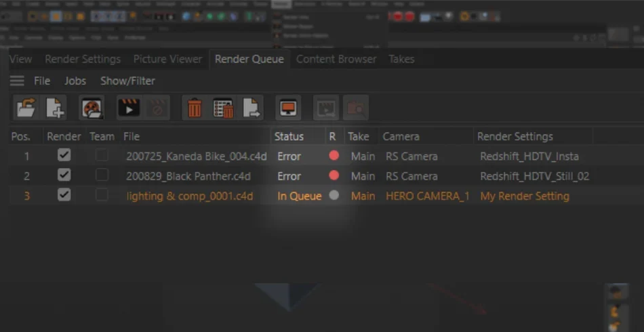Switch to the Takes tab
644x332 pixels.
401,59
